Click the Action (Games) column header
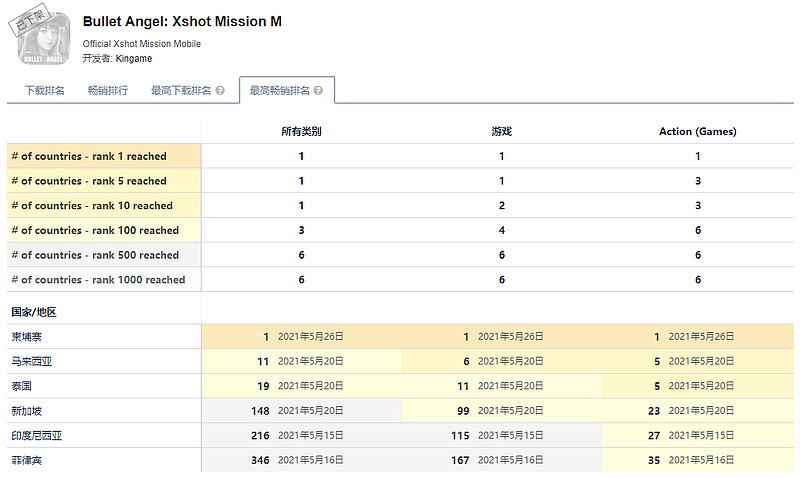This screenshot has width=800, height=478. pyautogui.click(x=698, y=131)
